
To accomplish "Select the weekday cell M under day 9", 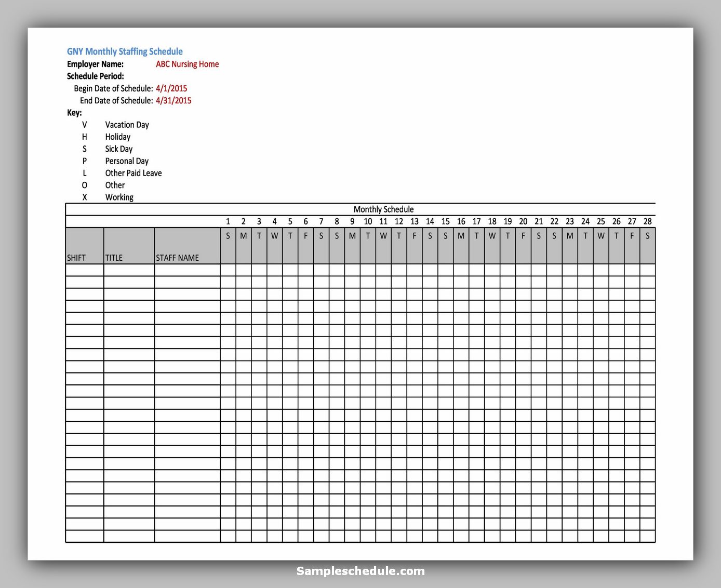I will tap(352, 246).
